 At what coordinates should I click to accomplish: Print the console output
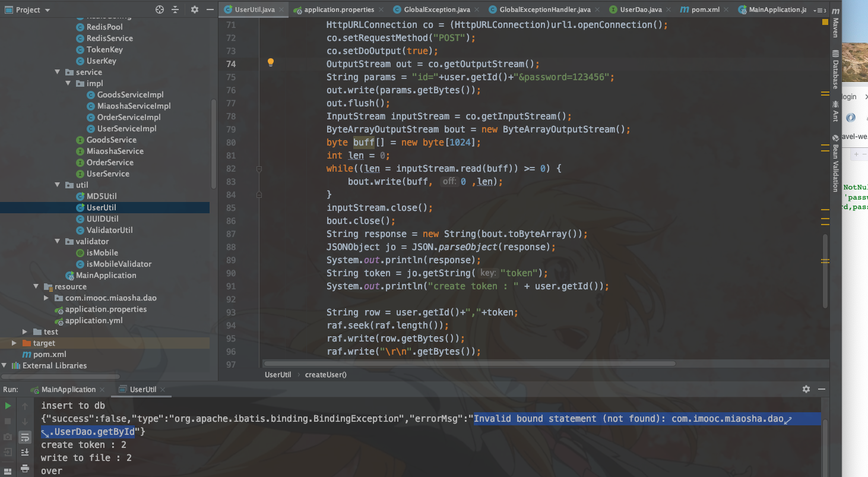click(x=25, y=468)
